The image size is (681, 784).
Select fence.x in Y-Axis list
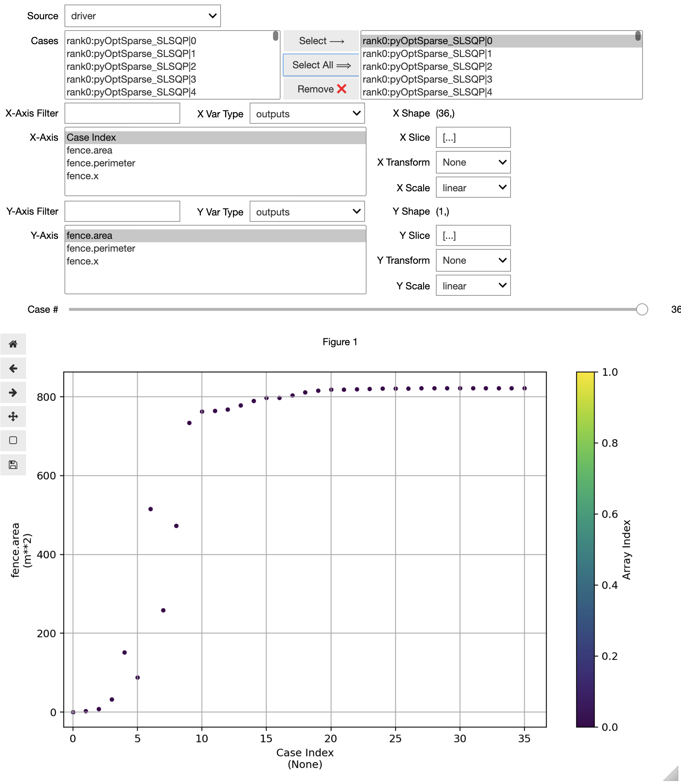(x=215, y=261)
